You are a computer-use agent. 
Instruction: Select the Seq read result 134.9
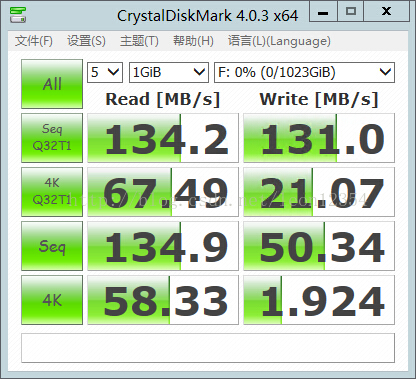tap(163, 246)
